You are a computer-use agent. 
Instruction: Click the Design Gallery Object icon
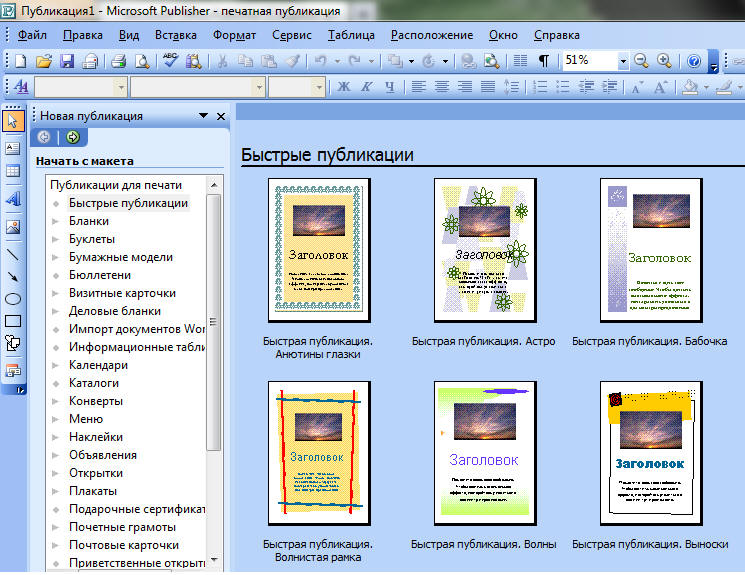[x=13, y=371]
